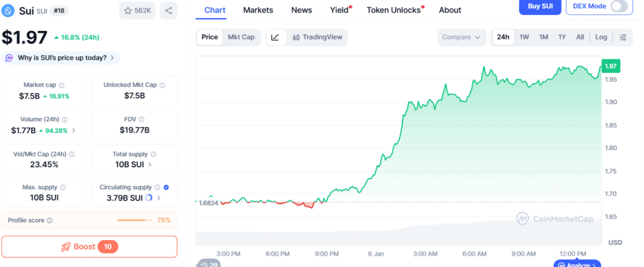Screen dimensions: 644x267
Task: Expand Total supply details chevron
Action: 150,165
